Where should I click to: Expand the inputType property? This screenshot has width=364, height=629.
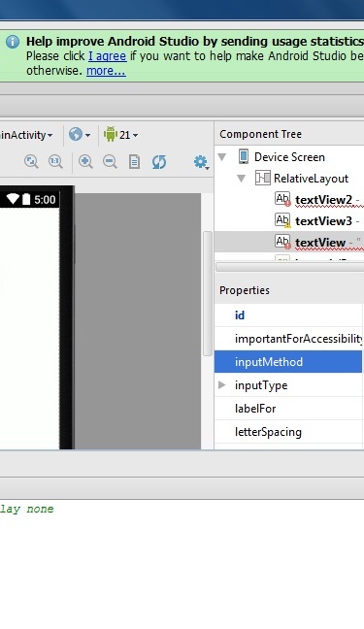point(221,385)
